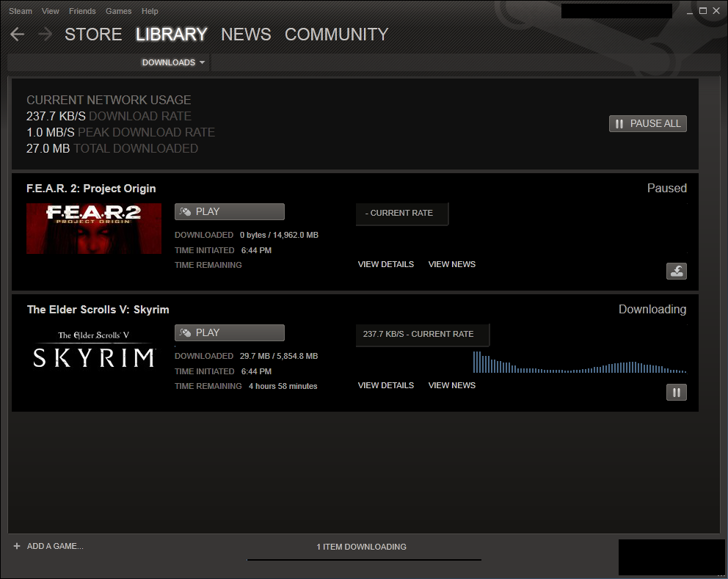Go forward with the right arrow icon
Image resolution: width=728 pixels, height=579 pixels.
(45, 34)
